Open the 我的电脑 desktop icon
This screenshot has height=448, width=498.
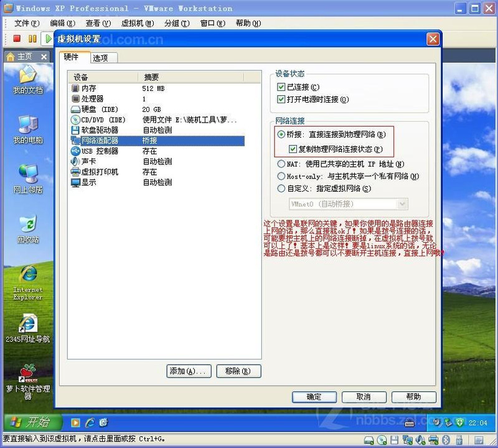pyautogui.click(x=28, y=127)
